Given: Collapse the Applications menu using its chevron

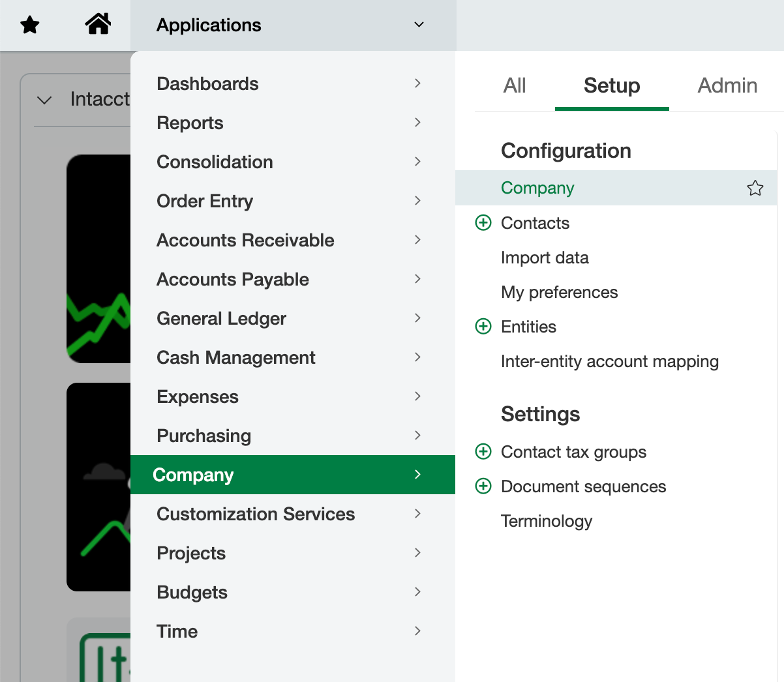Looking at the screenshot, I should [x=418, y=24].
